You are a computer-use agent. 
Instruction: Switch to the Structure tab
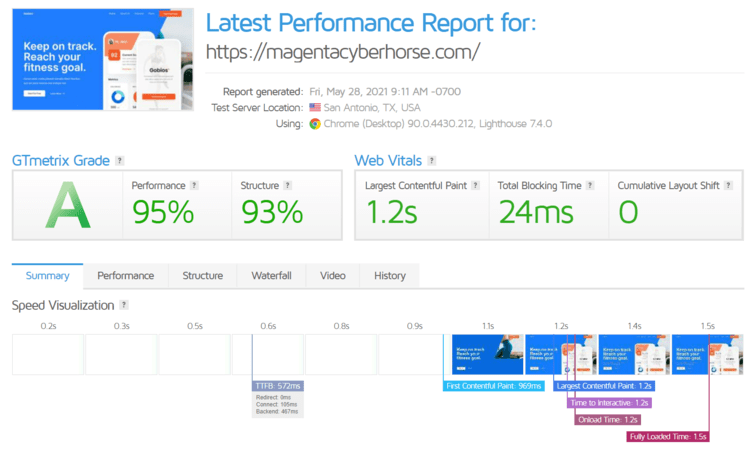coord(203,276)
